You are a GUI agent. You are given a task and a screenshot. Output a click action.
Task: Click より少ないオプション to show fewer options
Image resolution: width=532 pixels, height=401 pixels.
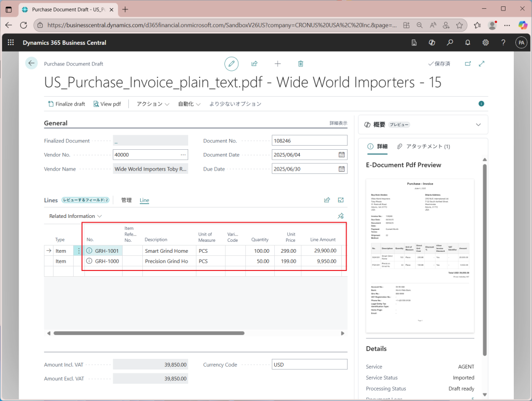point(235,104)
